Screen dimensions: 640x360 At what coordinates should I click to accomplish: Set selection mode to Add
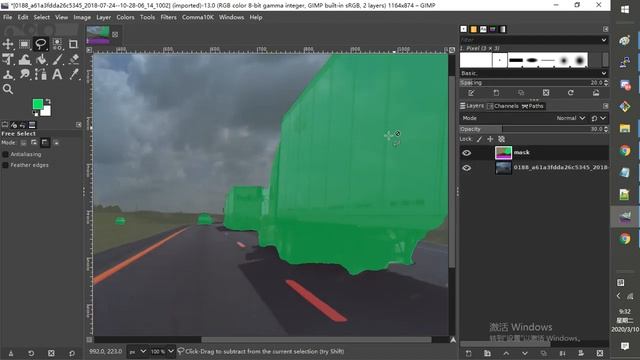pyautogui.click(x=34, y=143)
